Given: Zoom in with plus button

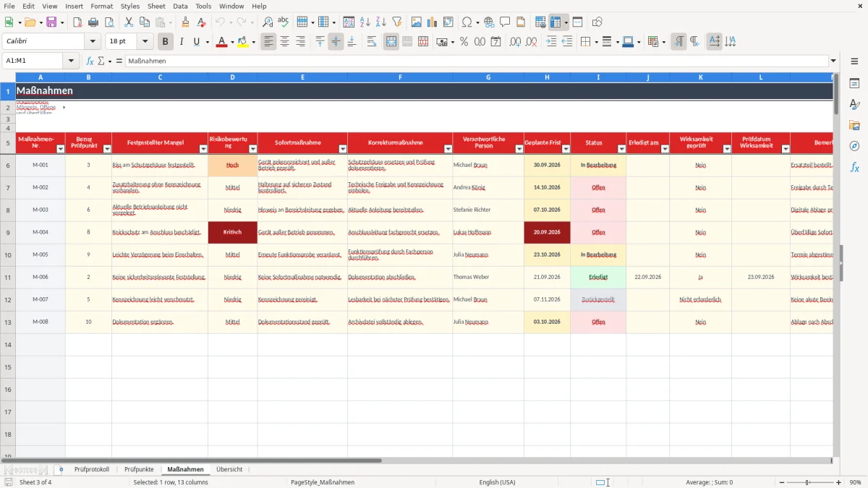Looking at the screenshot, I should click(839, 482).
